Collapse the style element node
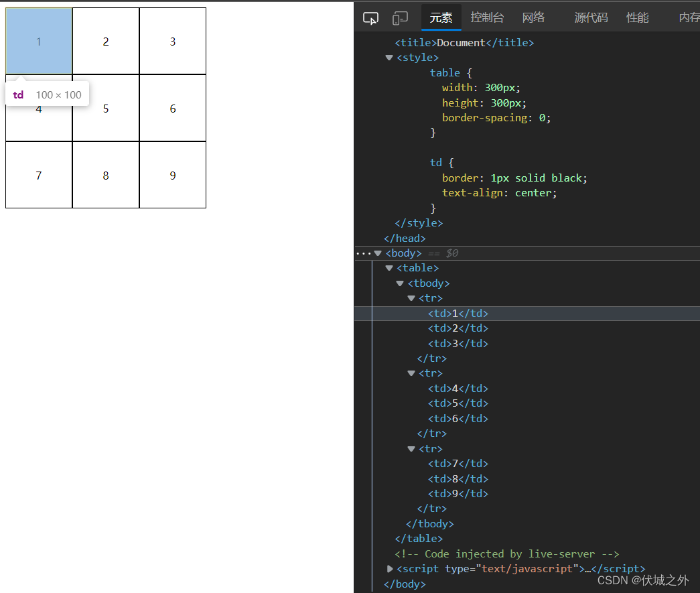The width and height of the screenshot is (700, 593). tap(389, 58)
